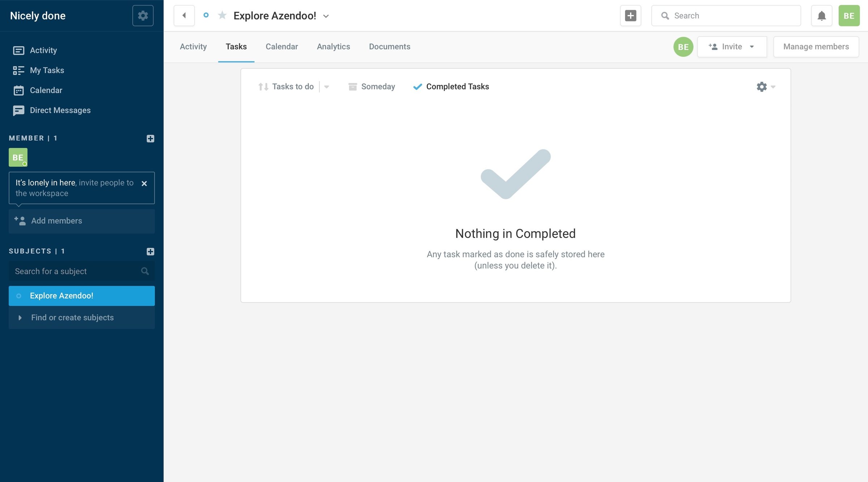Image resolution: width=868 pixels, height=482 pixels.
Task: Show the Someday tasks list
Action: pos(371,86)
